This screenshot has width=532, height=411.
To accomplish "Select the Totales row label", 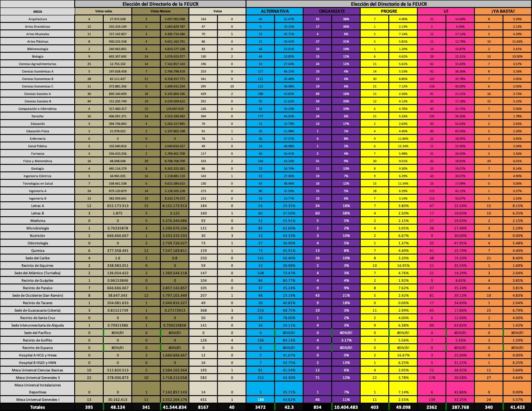I will (38, 407).
